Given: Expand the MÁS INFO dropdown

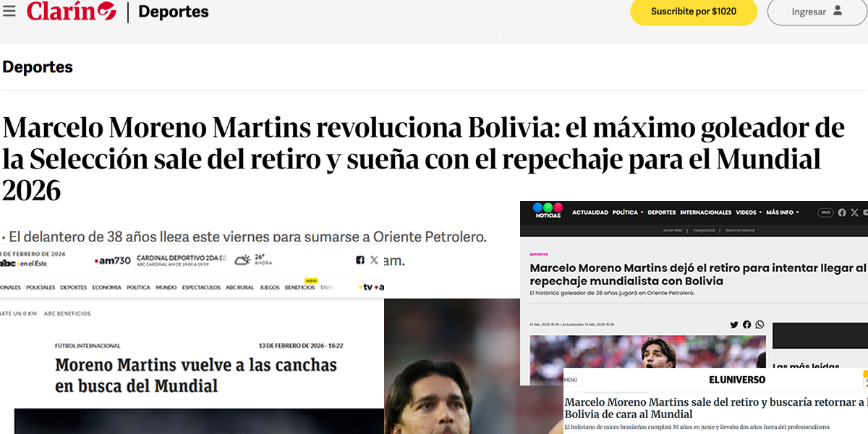Looking at the screenshot, I should coord(783,213).
